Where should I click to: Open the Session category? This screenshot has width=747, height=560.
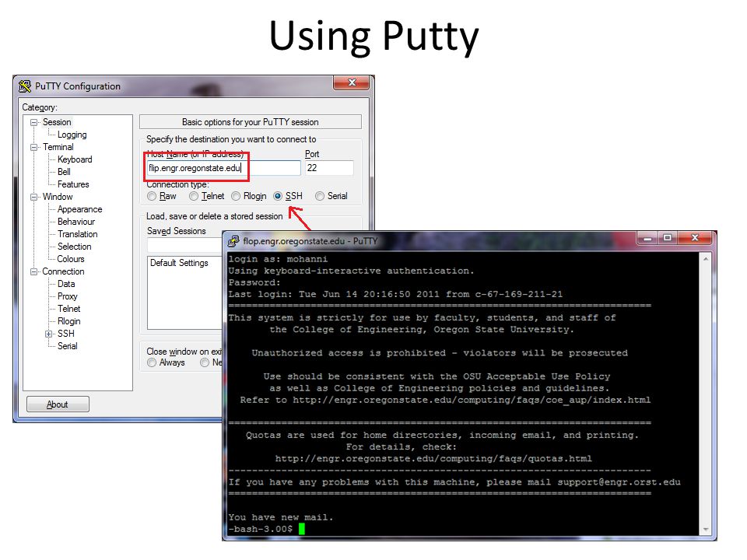pos(57,122)
